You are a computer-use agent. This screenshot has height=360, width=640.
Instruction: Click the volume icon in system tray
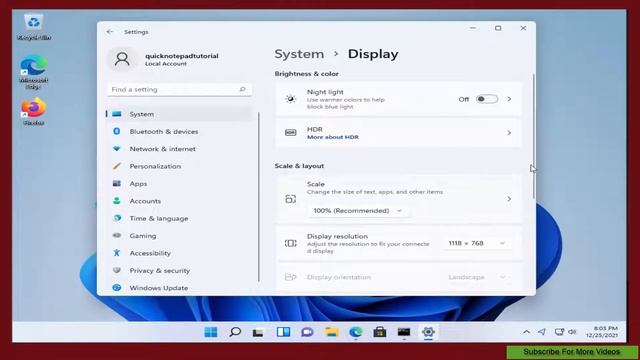coord(572,332)
